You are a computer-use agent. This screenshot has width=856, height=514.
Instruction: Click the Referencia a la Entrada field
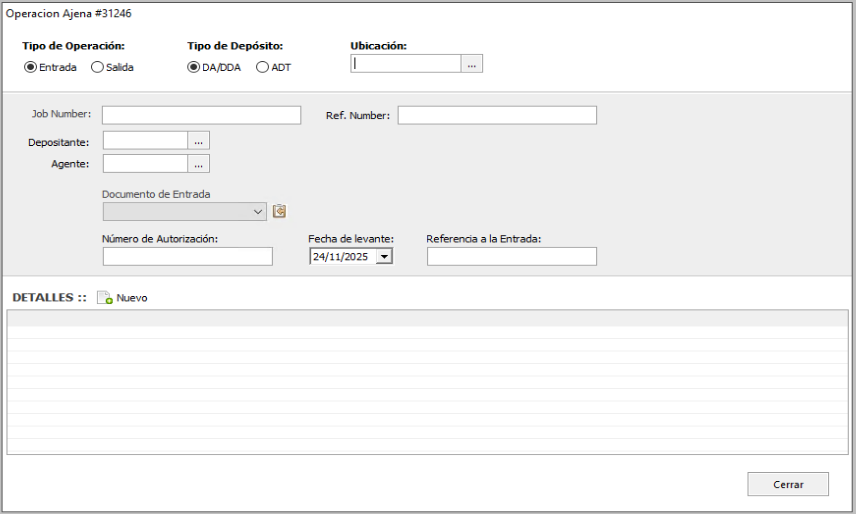pos(511,257)
